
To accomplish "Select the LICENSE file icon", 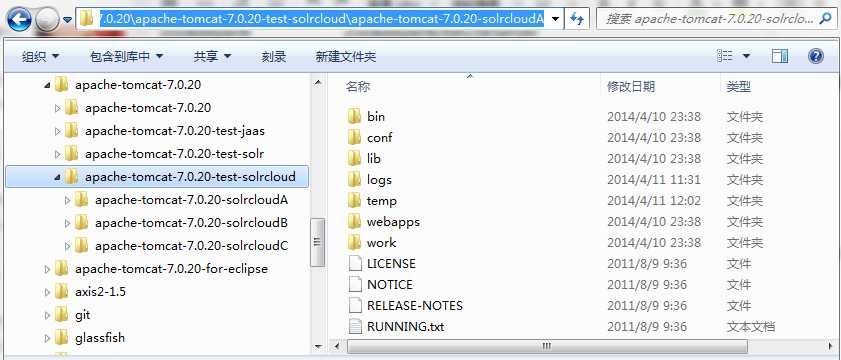I will (355, 263).
